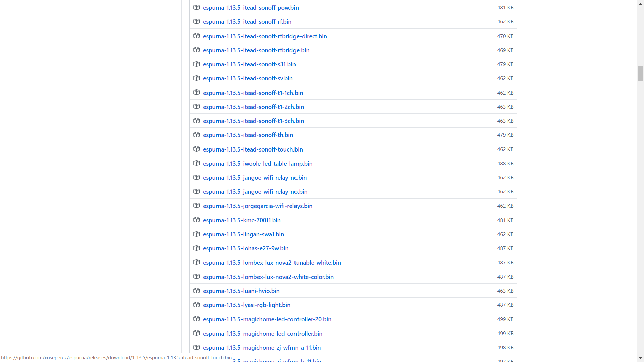Click the scrollbar down arrow
Screen dimensions: 644x362
tap(640, 358)
